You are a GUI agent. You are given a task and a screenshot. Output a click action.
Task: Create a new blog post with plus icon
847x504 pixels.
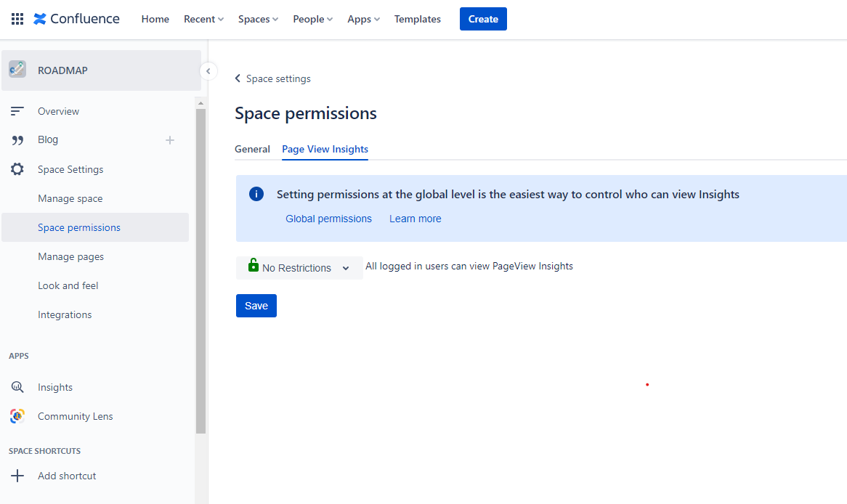coord(169,139)
